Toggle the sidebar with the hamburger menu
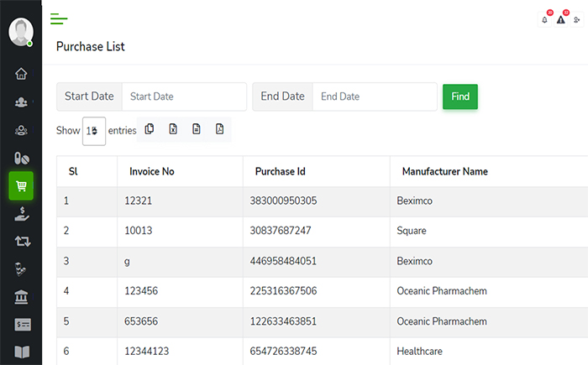588x365 pixels. [59, 18]
